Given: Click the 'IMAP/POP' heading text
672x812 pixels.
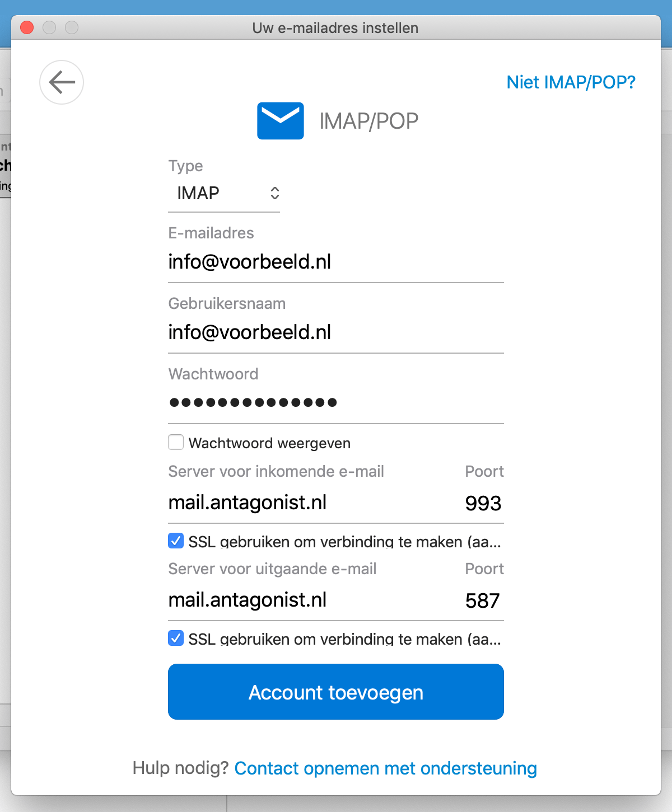Looking at the screenshot, I should coord(369,121).
